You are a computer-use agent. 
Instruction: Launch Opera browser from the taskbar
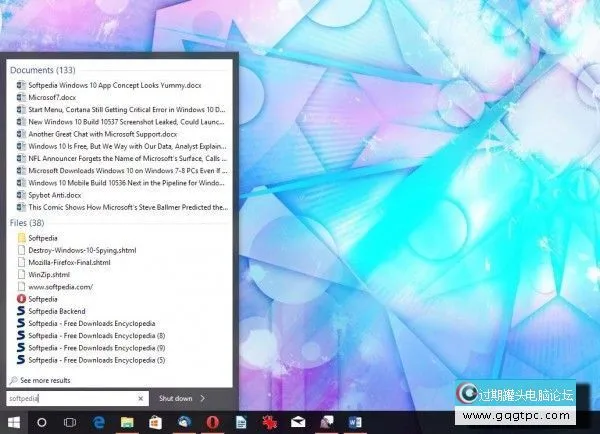212,423
